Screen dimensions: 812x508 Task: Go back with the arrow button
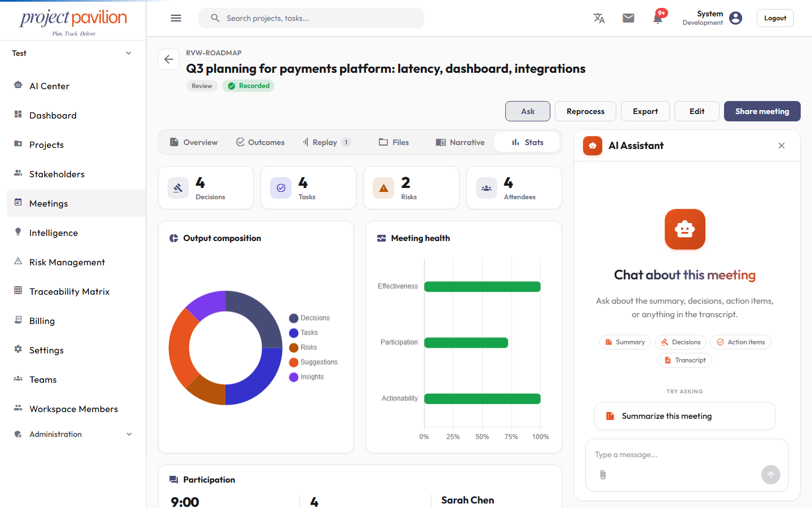(169, 59)
